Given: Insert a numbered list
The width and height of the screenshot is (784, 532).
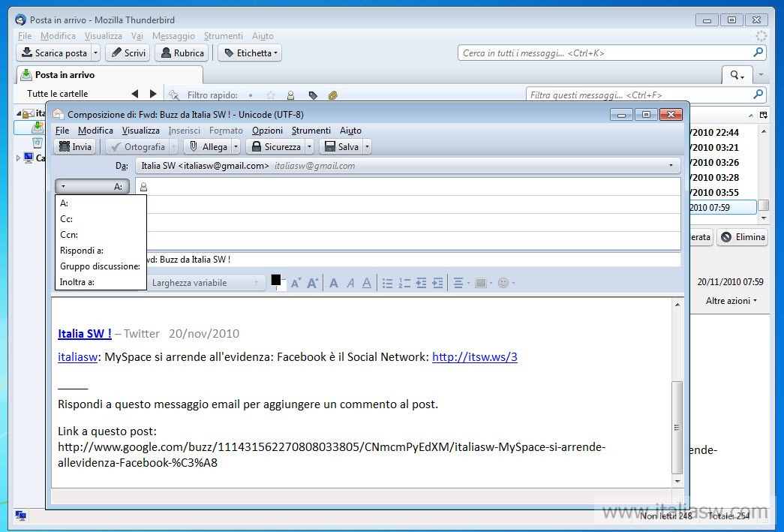Looking at the screenshot, I should click(x=404, y=283).
